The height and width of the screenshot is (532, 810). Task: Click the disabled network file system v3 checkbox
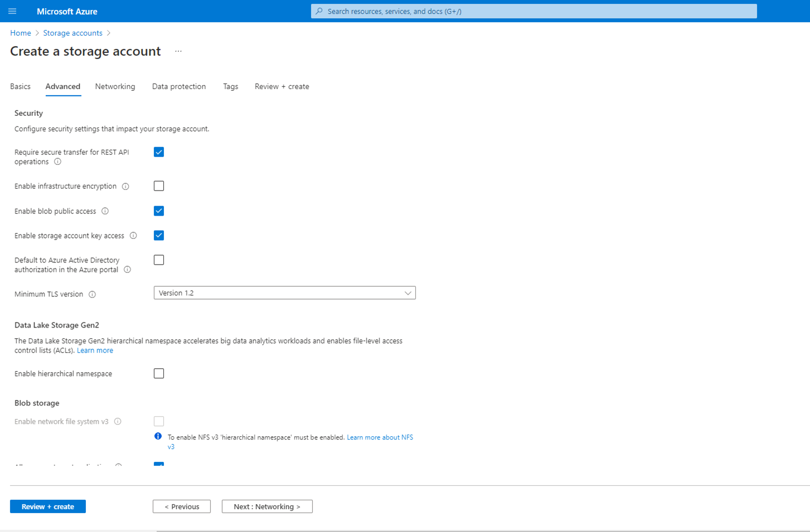(159, 421)
